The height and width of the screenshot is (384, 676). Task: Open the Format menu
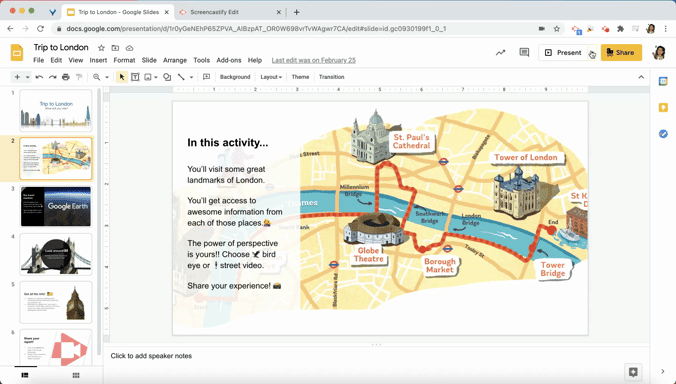click(x=124, y=60)
